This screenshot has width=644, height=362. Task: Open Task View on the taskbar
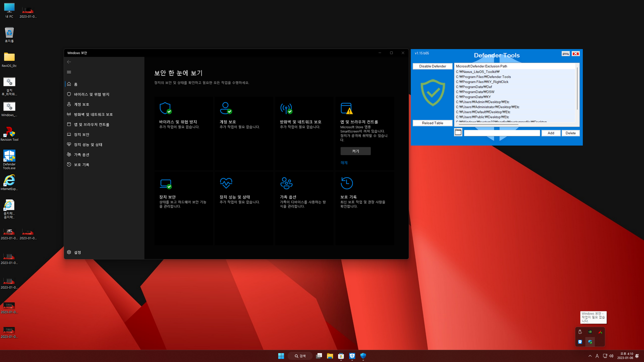tap(319, 356)
